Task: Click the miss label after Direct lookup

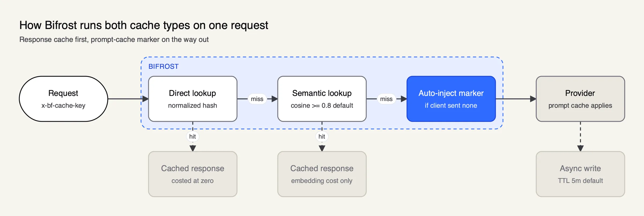Action: (257, 99)
